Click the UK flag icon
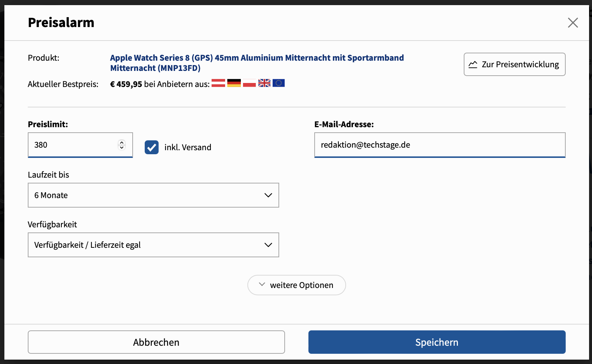 pos(264,83)
